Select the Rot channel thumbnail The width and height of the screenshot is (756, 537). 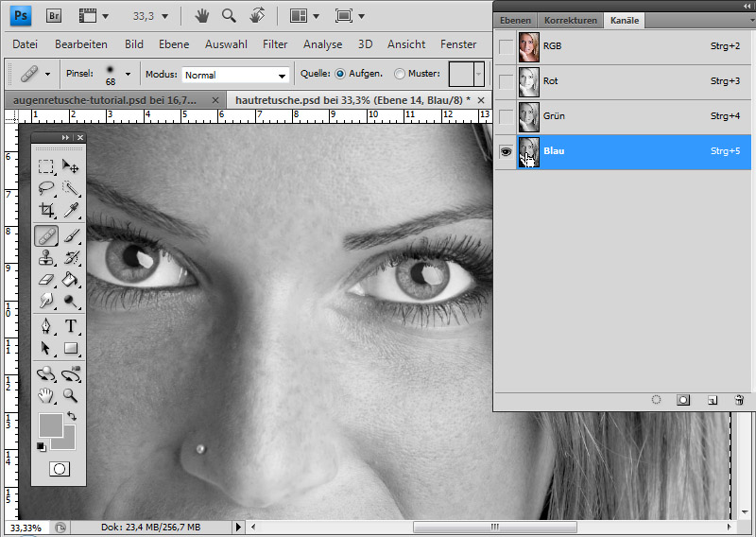click(x=529, y=81)
